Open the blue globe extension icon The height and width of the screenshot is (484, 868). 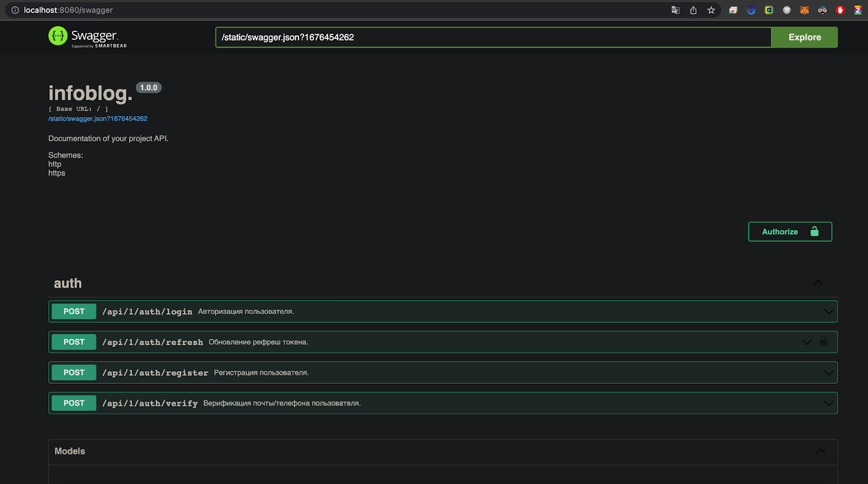[751, 10]
